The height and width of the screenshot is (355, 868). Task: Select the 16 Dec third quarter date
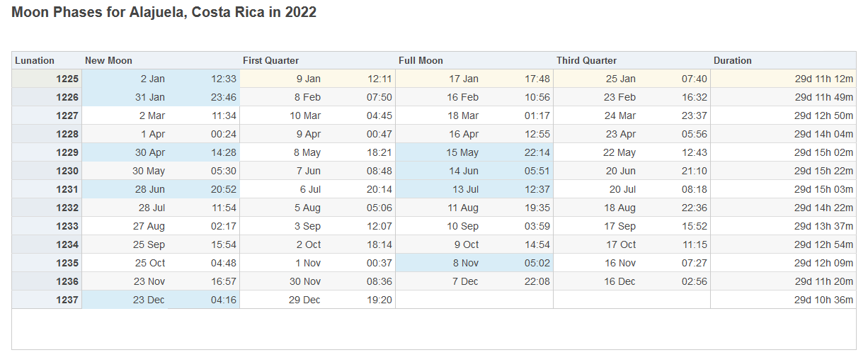pyautogui.click(x=619, y=282)
